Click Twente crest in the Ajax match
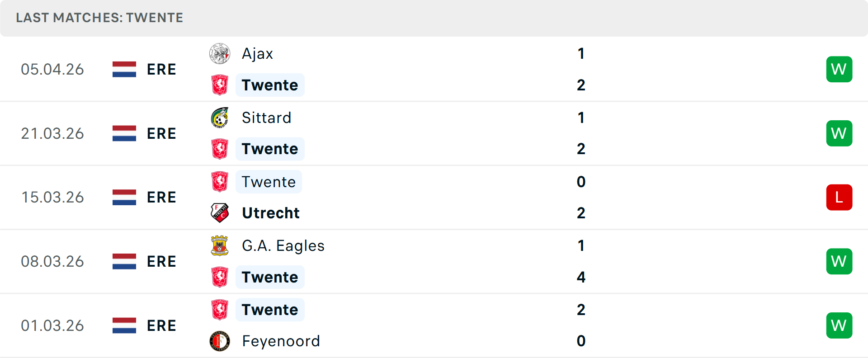 tap(220, 85)
